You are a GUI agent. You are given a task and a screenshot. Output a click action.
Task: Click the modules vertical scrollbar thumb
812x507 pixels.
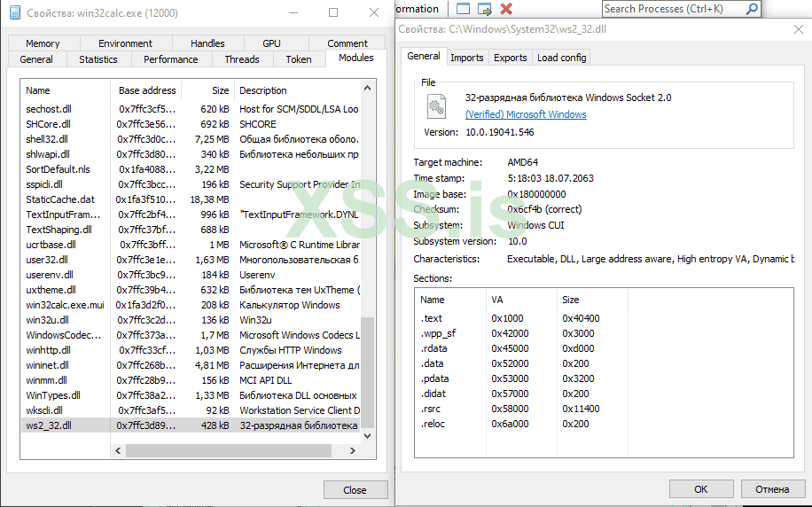(x=367, y=372)
